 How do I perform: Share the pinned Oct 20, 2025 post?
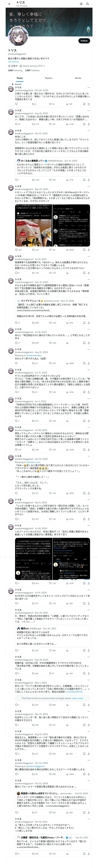tap(89, 104)
